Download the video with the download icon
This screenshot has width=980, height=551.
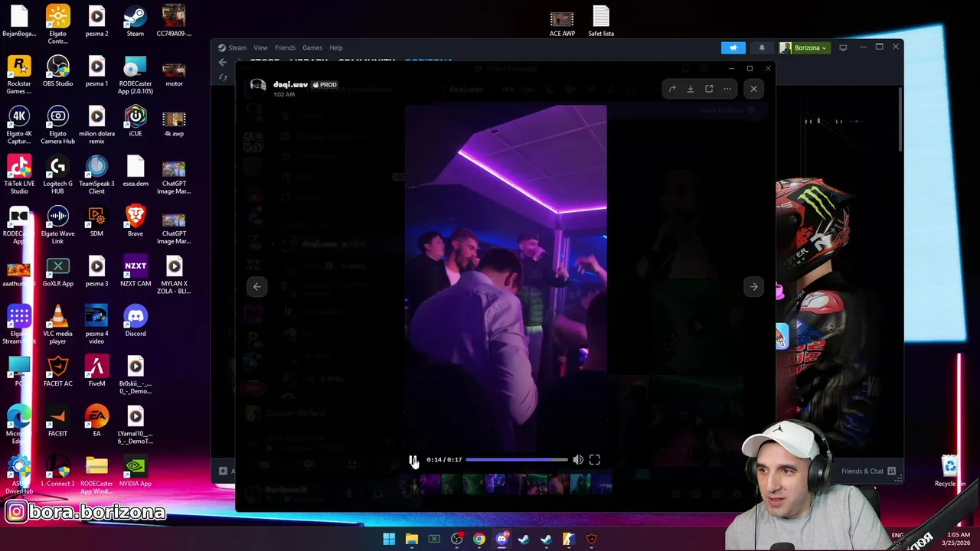pyautogui.click(x=691, y=89)
